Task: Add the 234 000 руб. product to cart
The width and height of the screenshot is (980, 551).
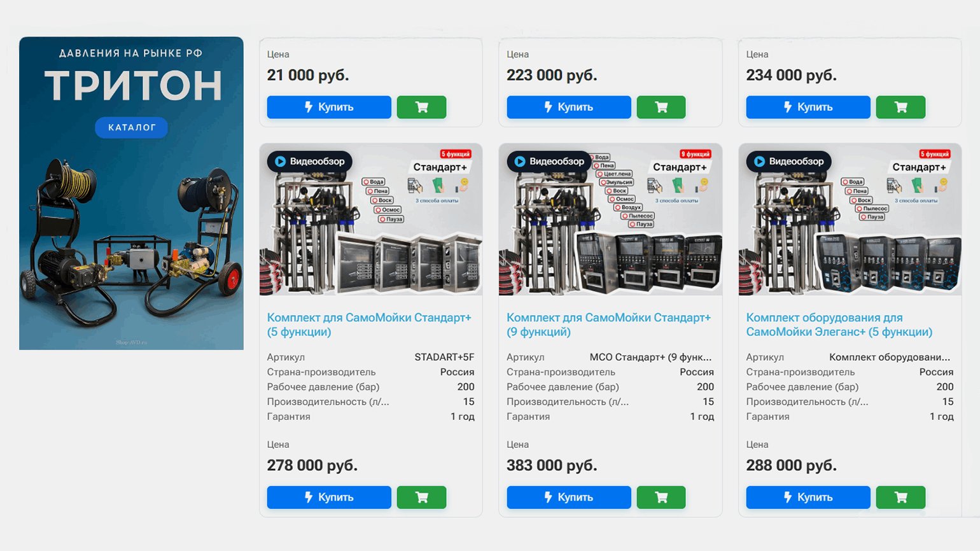Action: point(900,107)
